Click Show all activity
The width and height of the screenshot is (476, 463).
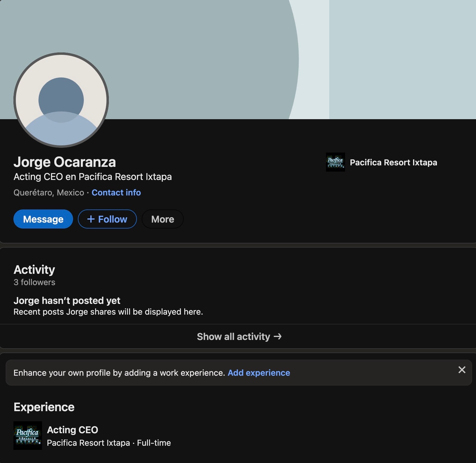coord(239,336)
